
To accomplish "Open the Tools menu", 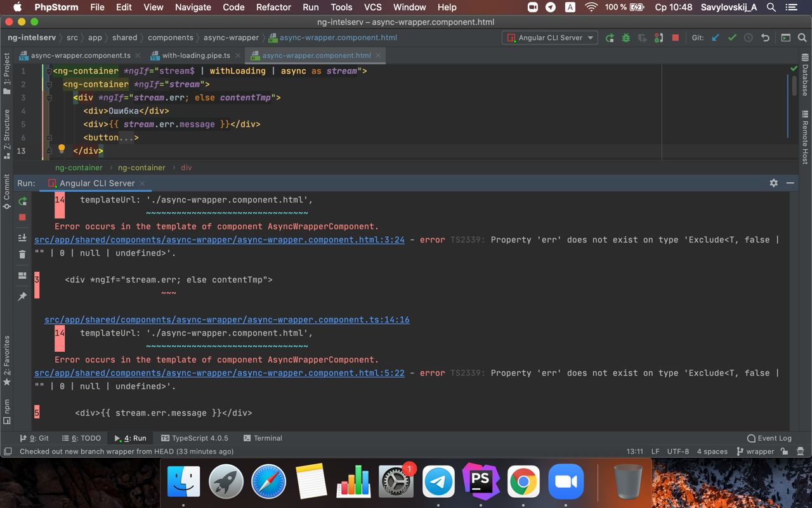I will [341, 7].
